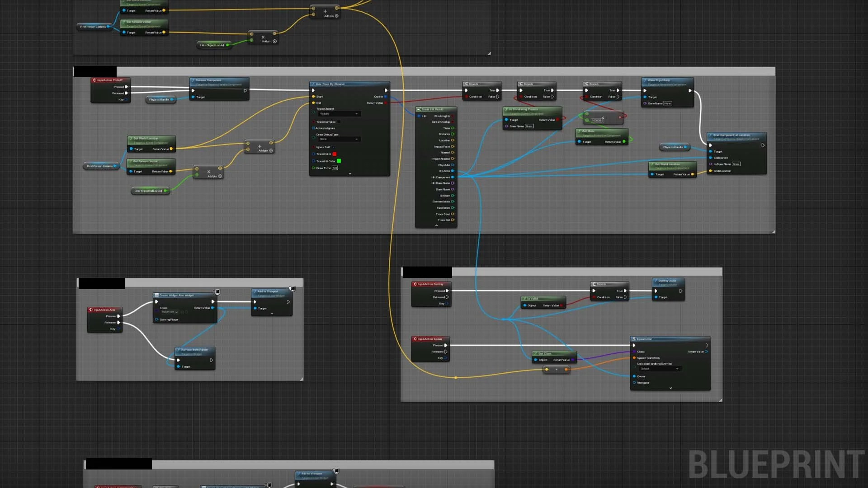Image resolution: width=868 pixels, height=488 pixels.
Task: Click the Return Value pin on SpawnActor
Action: click(706, 352)
